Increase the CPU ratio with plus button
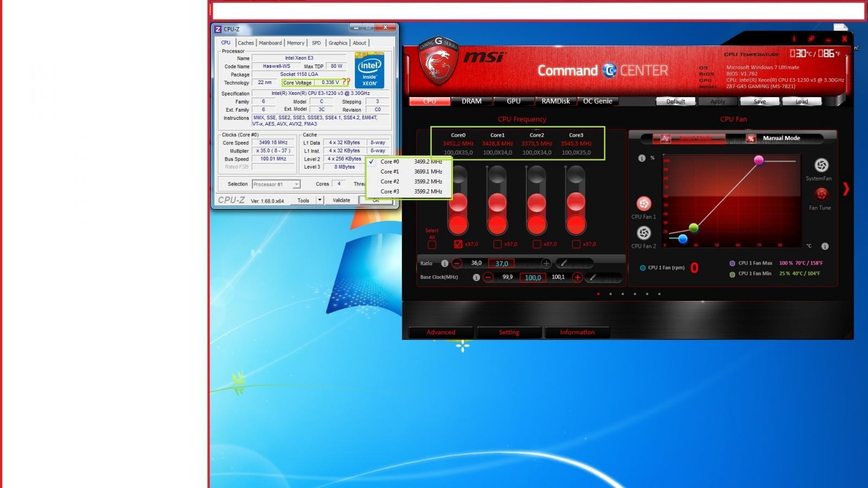The width and height of the screenshot is (868, 488). (x=546, y=264)
